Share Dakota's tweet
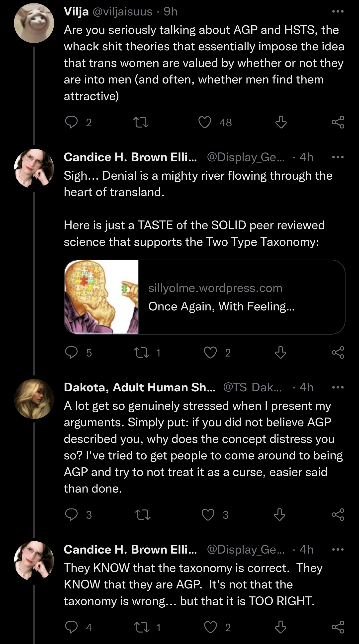The width and height of the screenshot is (359, 644). pos(338,515)
